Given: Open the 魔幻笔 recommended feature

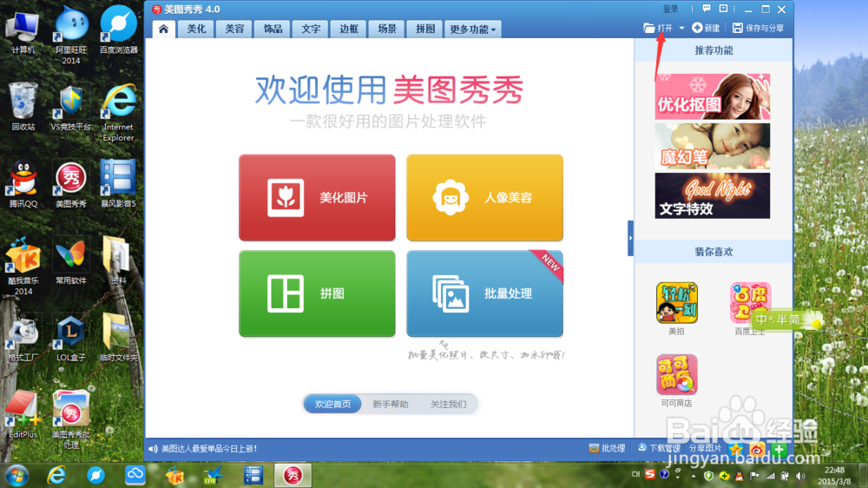Looking at the screenshot, I should pos(712,146).
